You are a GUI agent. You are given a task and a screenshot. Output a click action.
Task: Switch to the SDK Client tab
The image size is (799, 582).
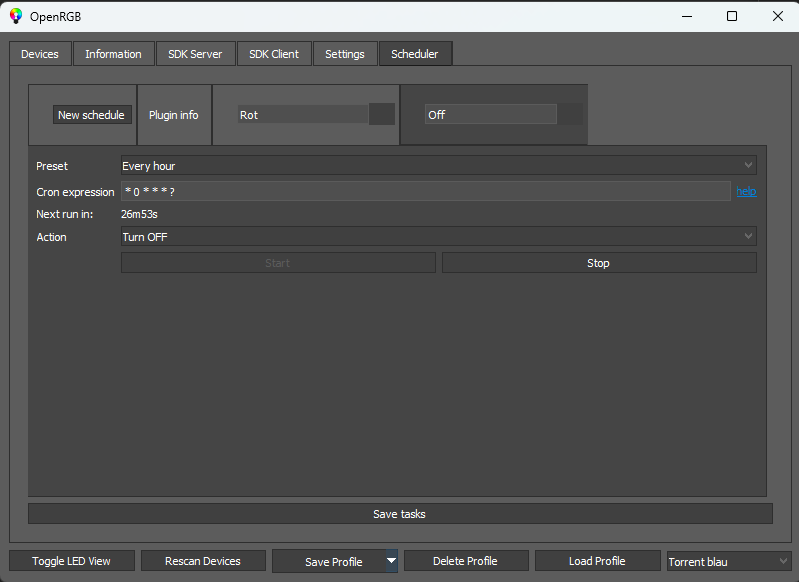[x=274, y=54]
